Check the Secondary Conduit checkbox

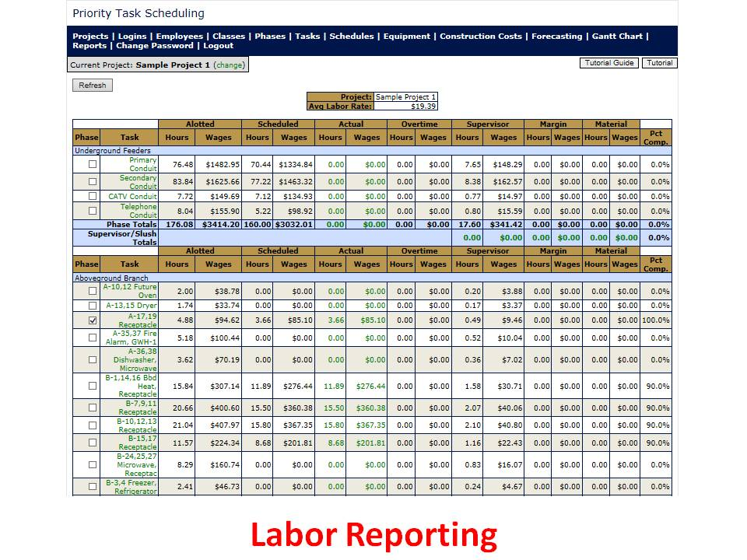[93, 182]
